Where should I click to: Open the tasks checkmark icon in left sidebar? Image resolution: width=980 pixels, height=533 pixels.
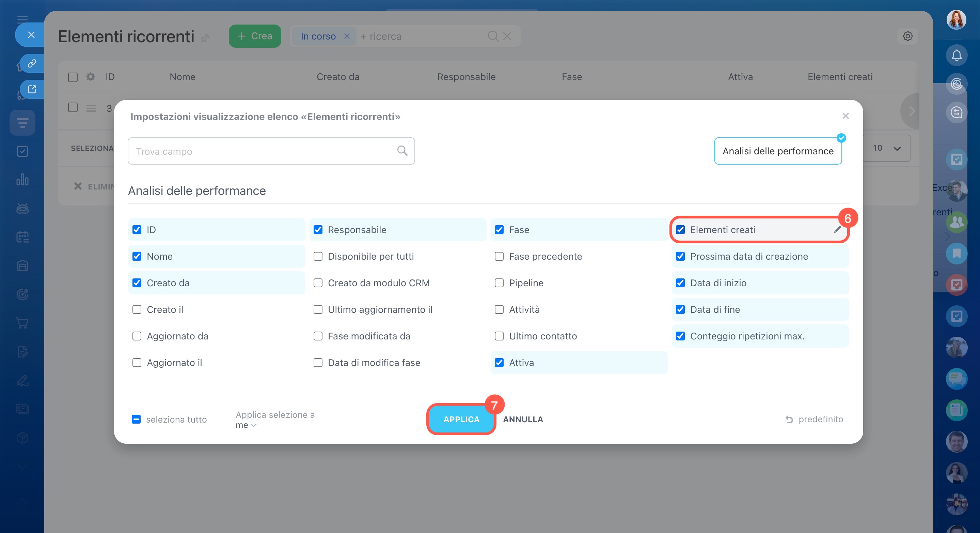click(x=22, y=151)
